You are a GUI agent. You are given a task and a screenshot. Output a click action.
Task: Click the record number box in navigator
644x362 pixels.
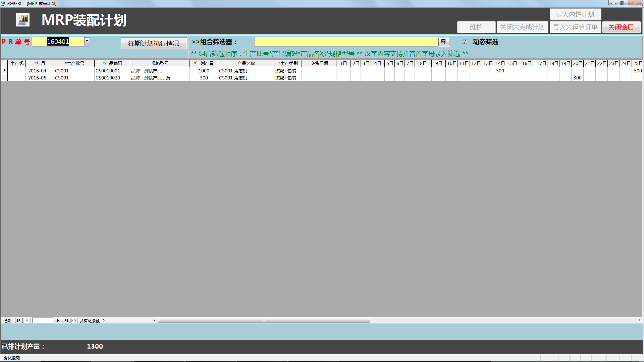pos(43,320)
